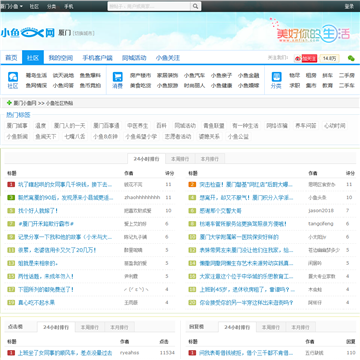Screen dimensions: 360x360
Task: Click the green WeChat icon
Action: point(351,58)
